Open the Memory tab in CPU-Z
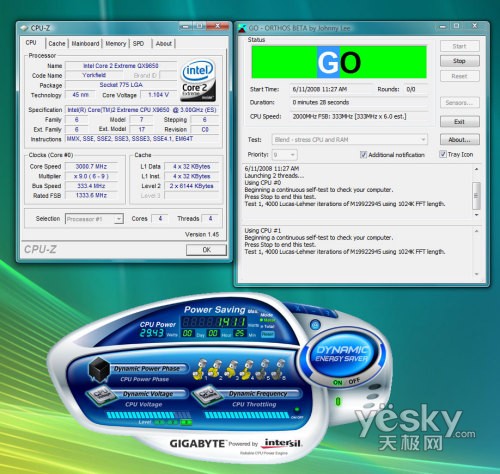This screenshot has height=474, width=500. (x=116, y=43)
